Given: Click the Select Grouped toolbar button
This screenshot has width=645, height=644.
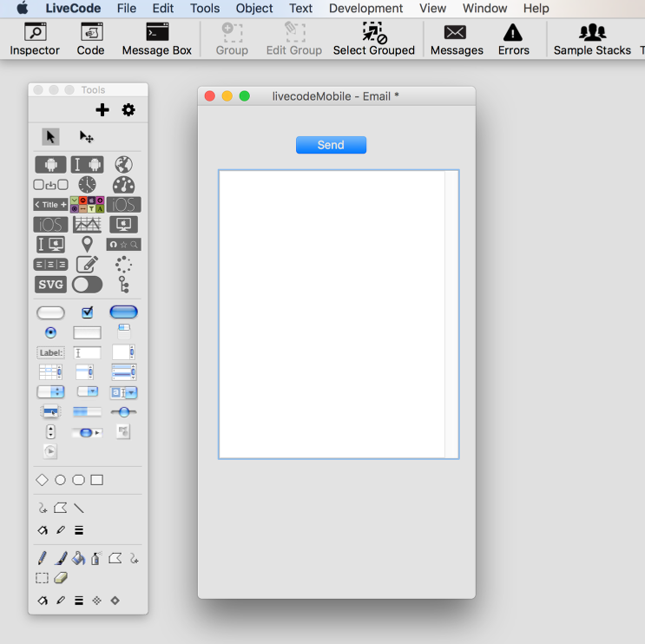Looking at the screenshot, I should pos(374,39).
